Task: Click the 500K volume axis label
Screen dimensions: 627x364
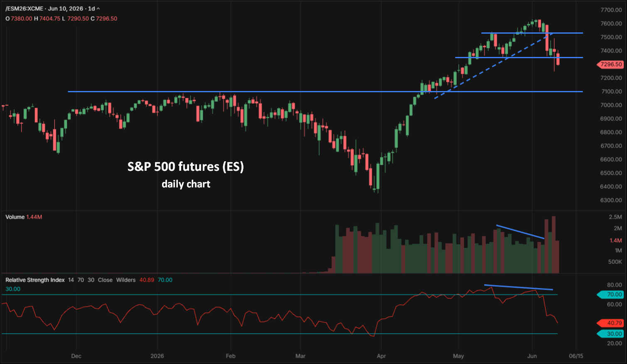Action: click(615, 262)
